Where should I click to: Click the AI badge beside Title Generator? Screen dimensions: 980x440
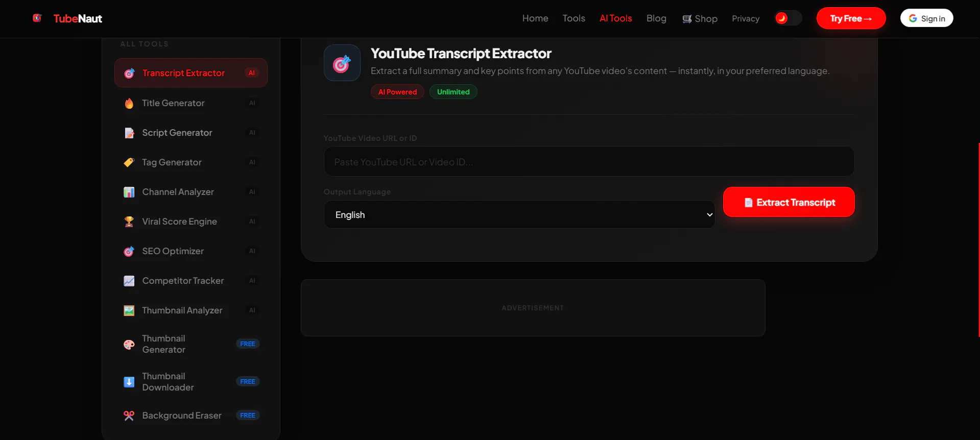[252, 103]
